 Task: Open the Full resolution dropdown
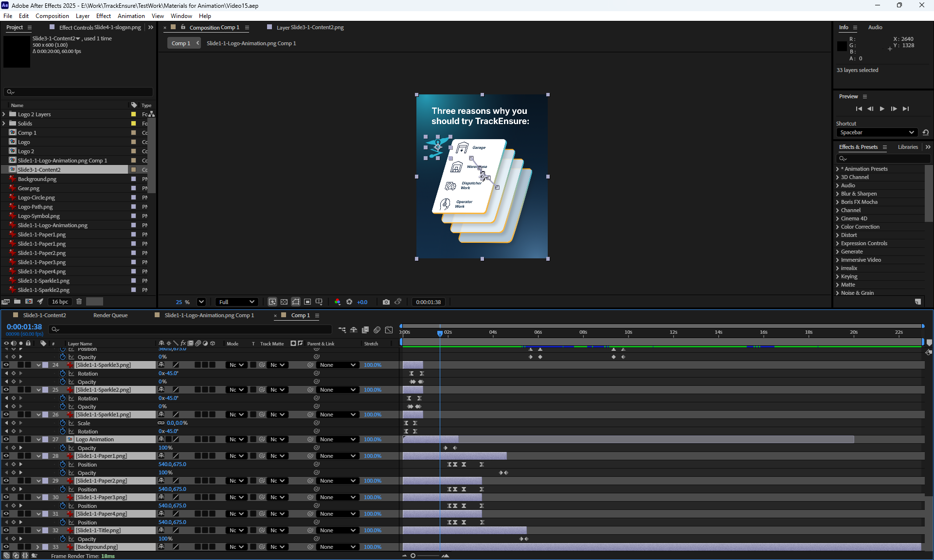pos(237,302)
